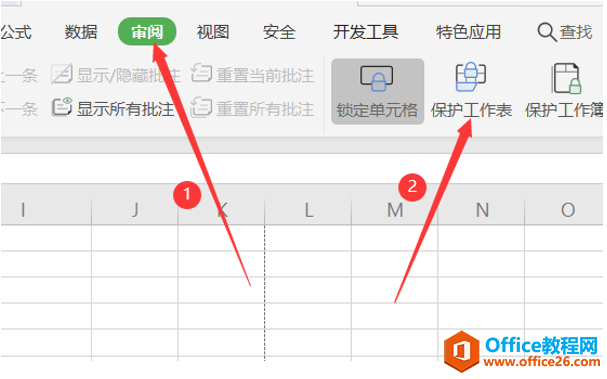This screenshot has width=607, height=379.
Task: Switch to the 公式 tab
Action: [15, 32]
